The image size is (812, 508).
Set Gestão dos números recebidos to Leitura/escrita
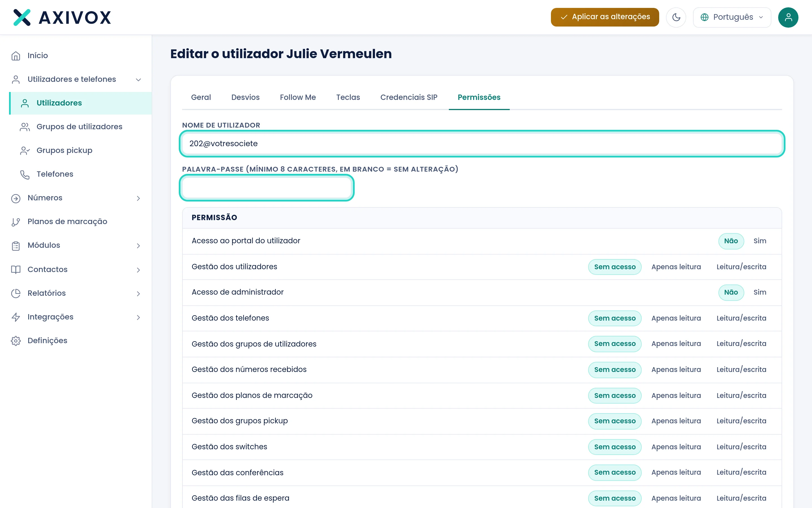(741, 370)
